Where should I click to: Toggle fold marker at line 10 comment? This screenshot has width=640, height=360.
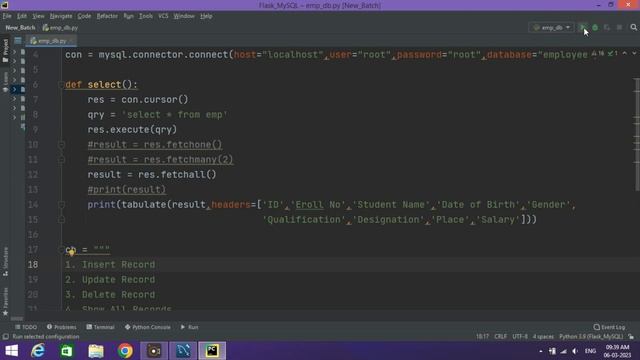(x=61, y=144)
